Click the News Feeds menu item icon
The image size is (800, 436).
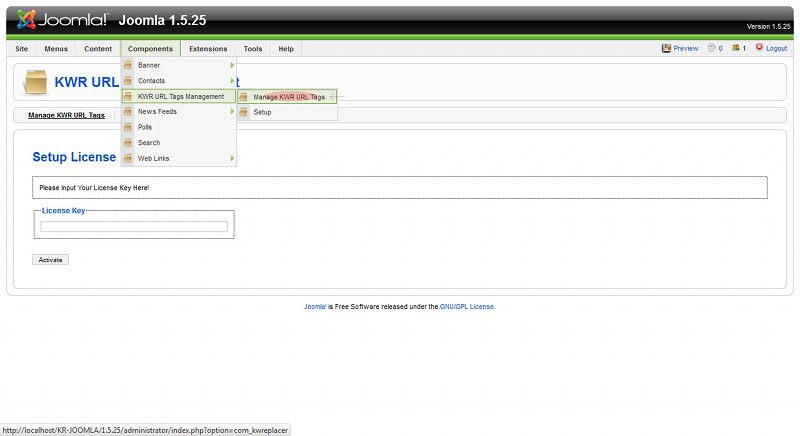click(x=128, y=112)
